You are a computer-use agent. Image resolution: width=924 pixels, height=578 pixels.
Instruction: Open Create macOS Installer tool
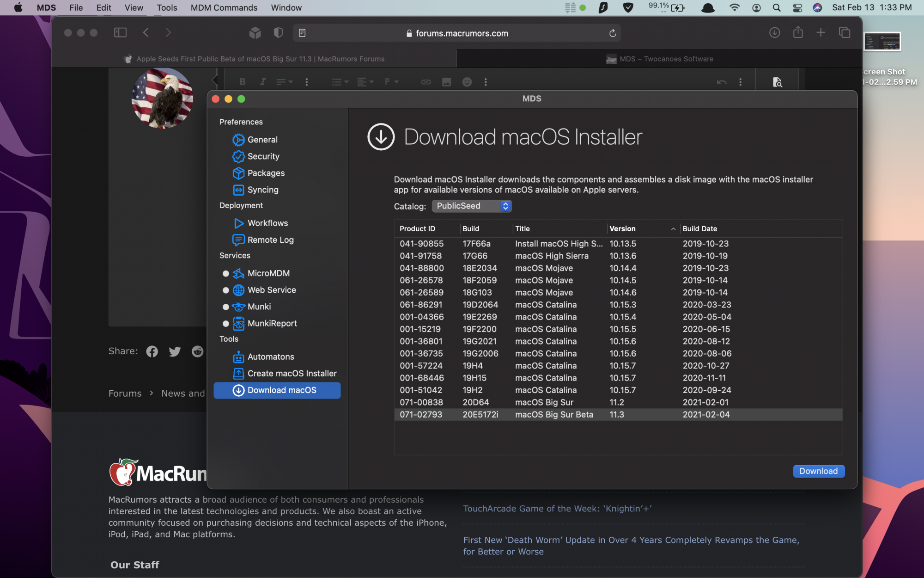pos(292,373)
